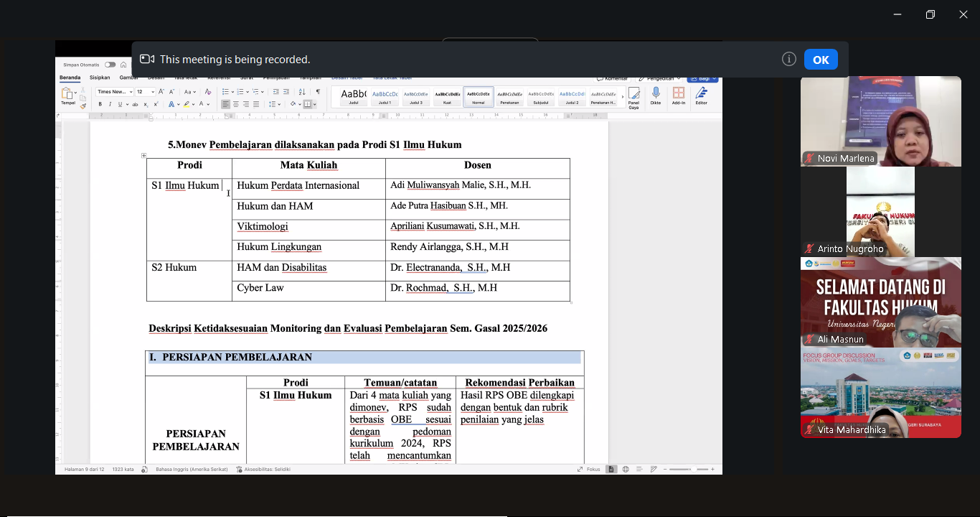The image size is (980, 517).
Task: Open the Times New Roman font dropdown
Action: coord(115,92)
